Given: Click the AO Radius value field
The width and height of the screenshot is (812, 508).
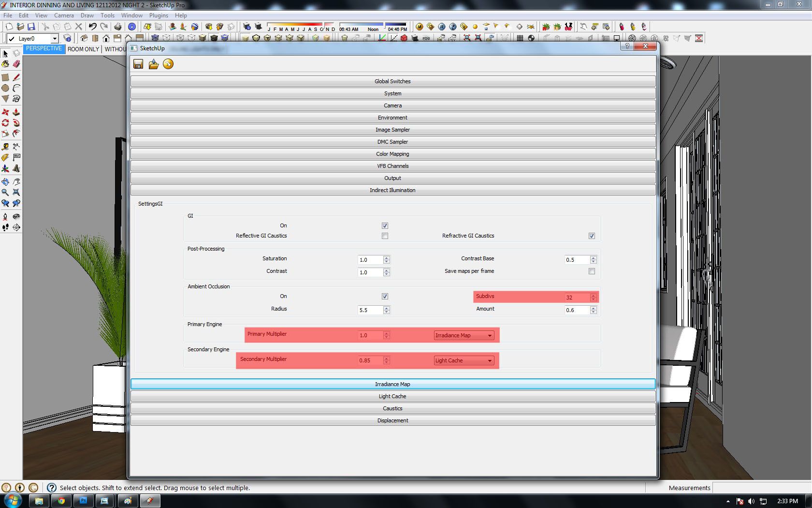Looking at the screenshot, I should 370,310.
